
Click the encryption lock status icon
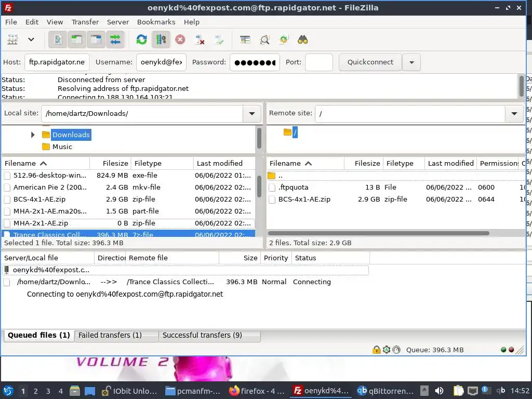click(x=376, y=350)
